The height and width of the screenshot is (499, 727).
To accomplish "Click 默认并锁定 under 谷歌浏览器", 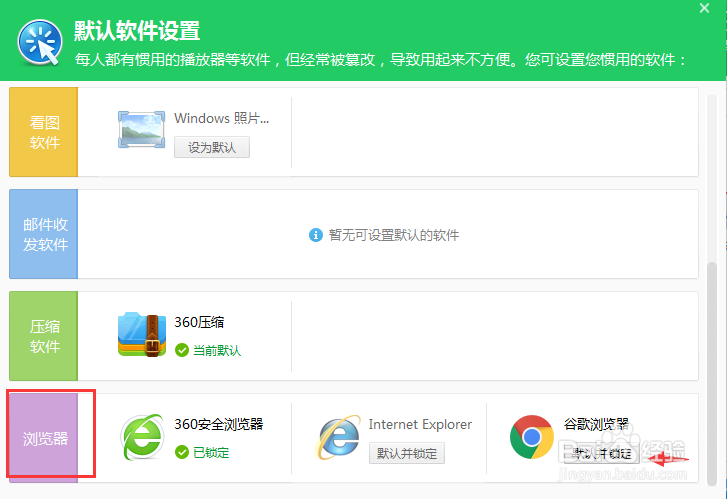I will [601, 453].
